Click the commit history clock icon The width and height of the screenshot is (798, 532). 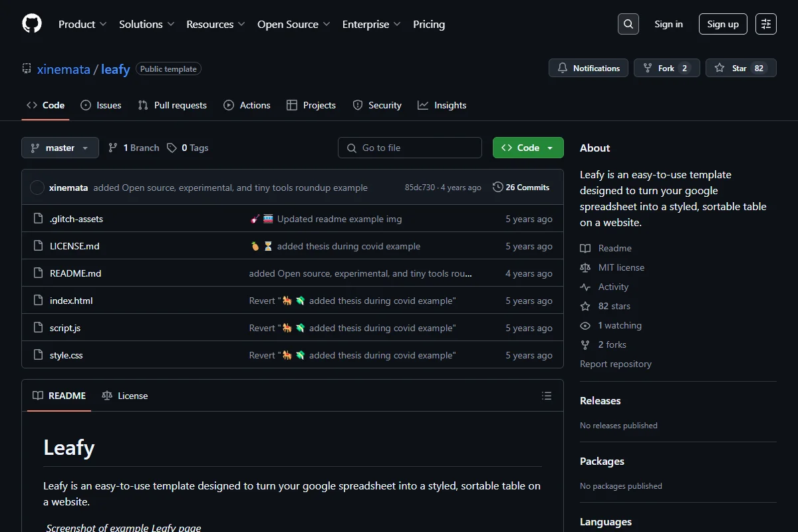coord(497,188)
